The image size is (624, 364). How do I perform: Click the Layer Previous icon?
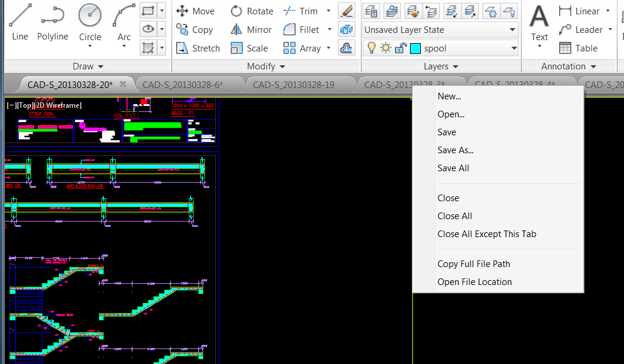click(431, 11)
